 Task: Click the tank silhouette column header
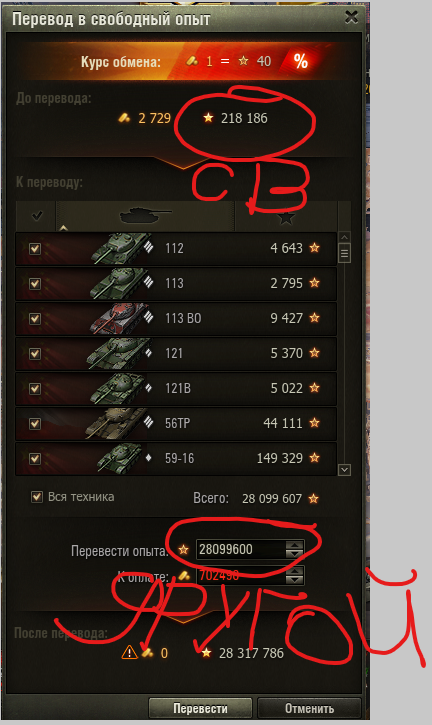pos(145,216)
